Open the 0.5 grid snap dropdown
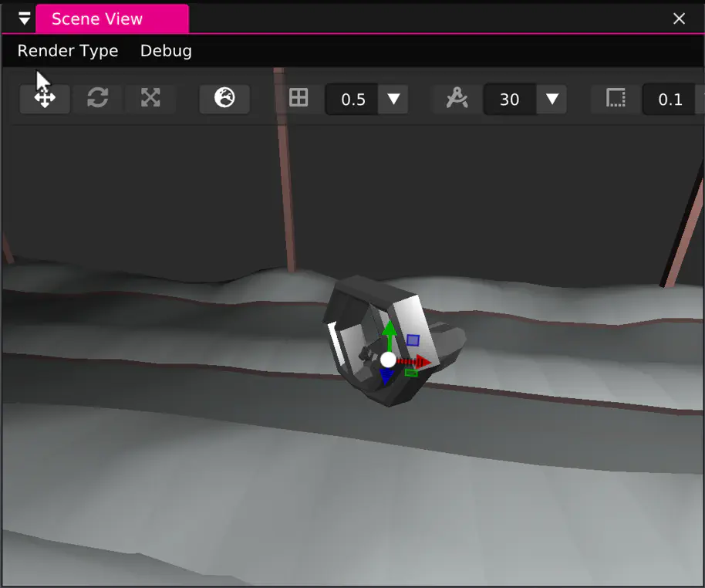The width and height of the screenshot is (705, 588). click(393, 99)
